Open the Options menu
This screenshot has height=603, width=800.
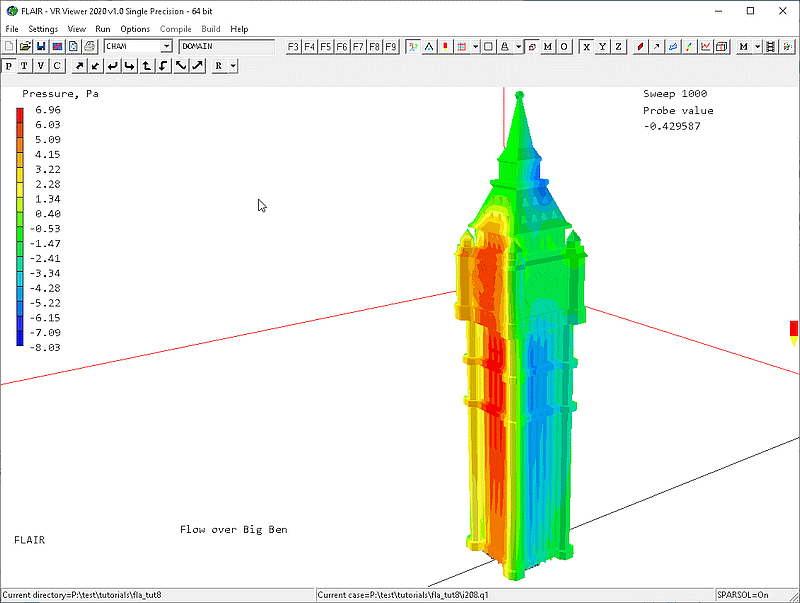[x=135, y=29]
